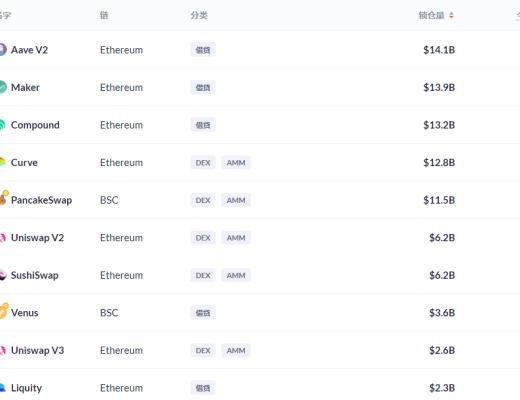
Task: Click the Curve logo icon
Action: 3,162
